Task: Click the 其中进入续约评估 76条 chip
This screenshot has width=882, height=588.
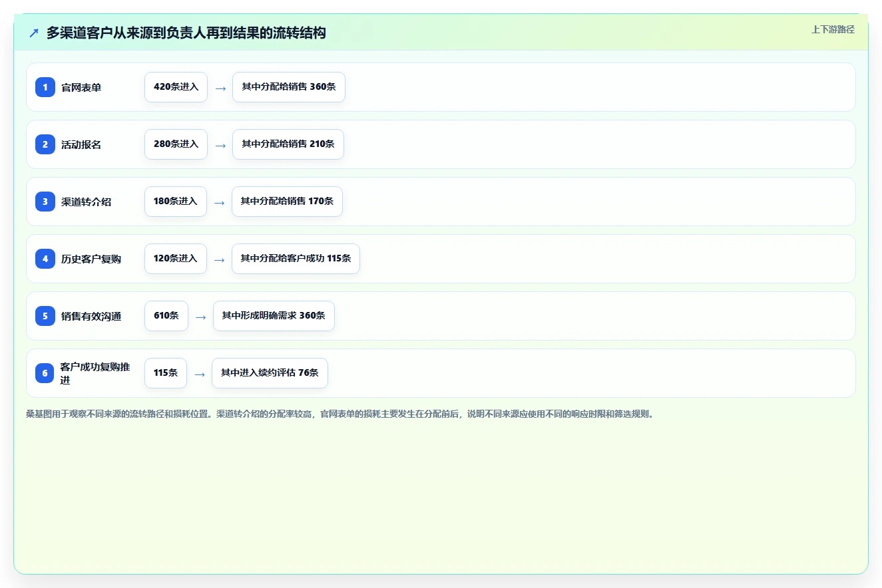Action: 270,373
